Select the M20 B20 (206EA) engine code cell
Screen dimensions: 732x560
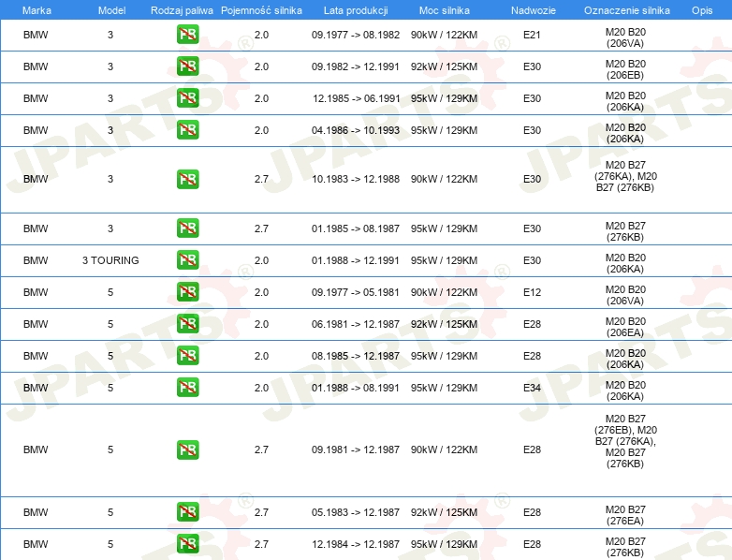(x=625, y=327)
